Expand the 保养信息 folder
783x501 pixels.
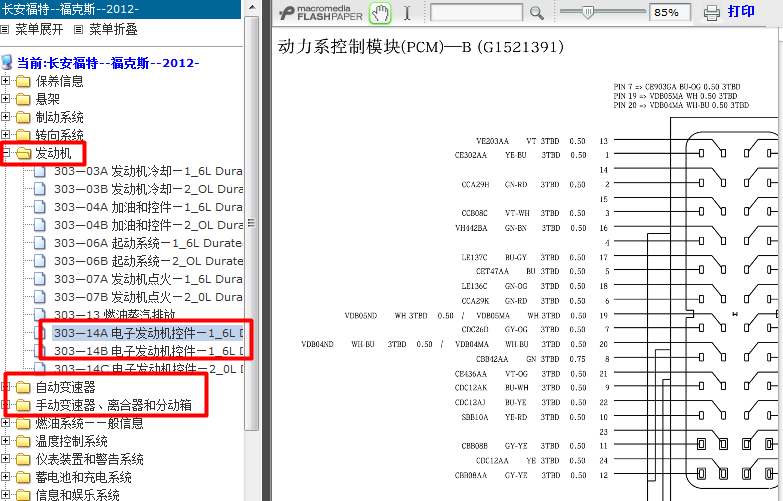(x=5, y=80)
